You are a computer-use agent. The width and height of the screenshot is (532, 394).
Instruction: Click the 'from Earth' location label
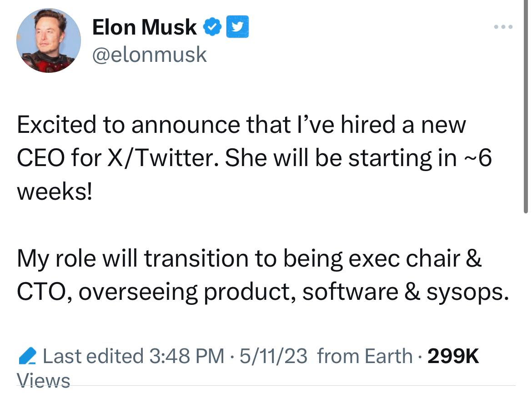coord(365,356)
